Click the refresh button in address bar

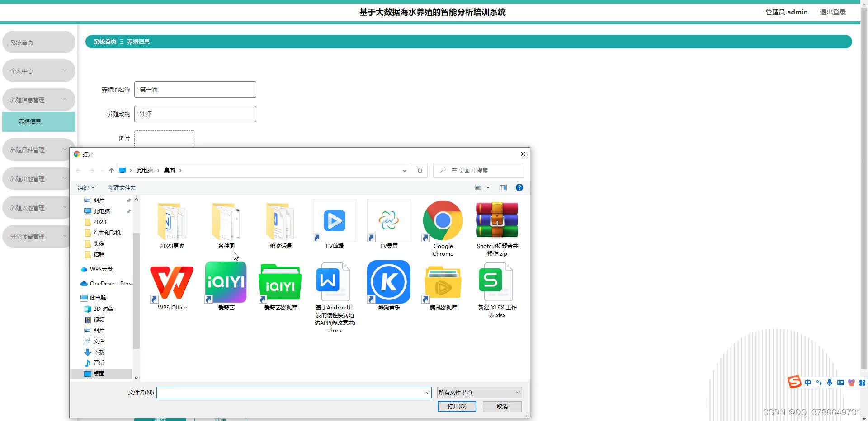[x=420, y=170]
